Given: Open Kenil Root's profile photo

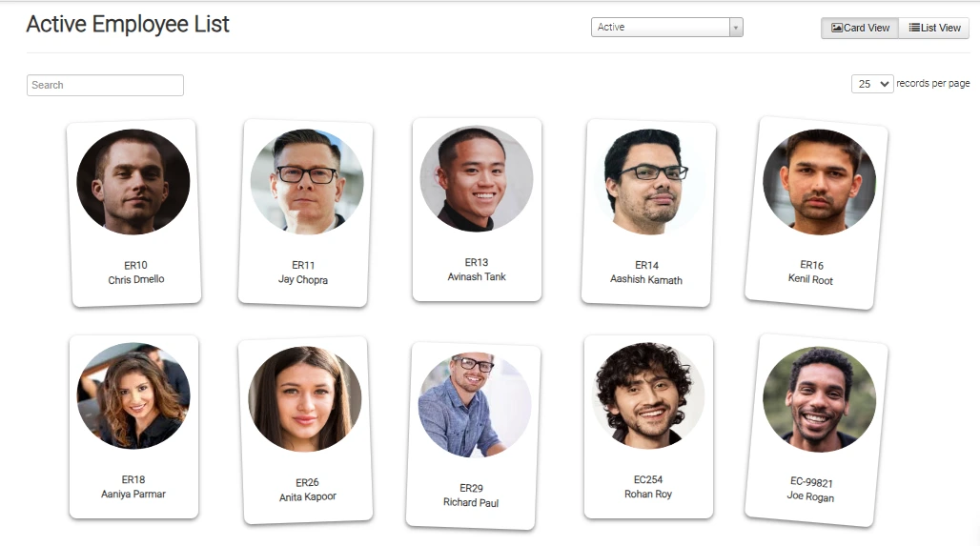Looking at the screenshot, I should tap(819, 182).
